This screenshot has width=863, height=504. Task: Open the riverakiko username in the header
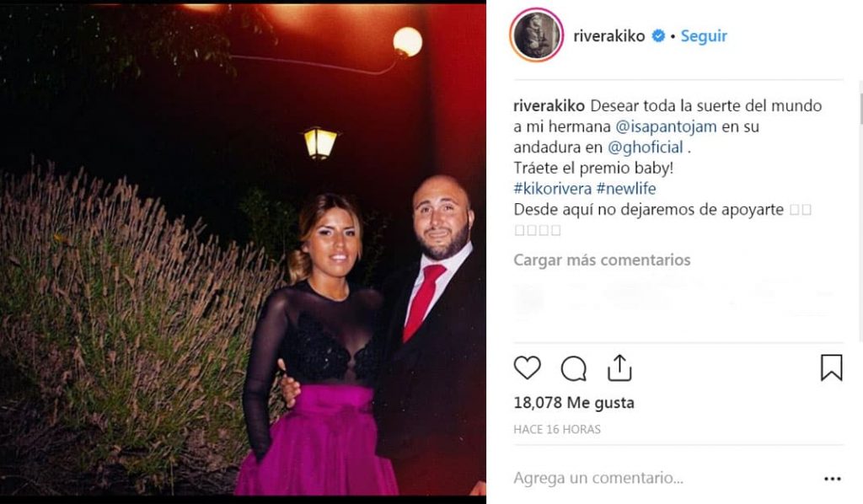(608, 36)
